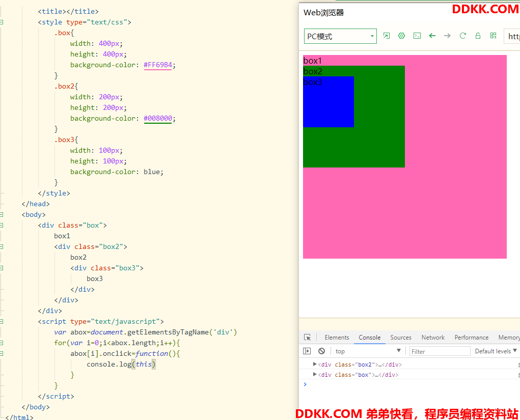Viewport: 520px width, 420px height.
Task: Show the console sidebar panel
Action: click(x=307, y=351)
